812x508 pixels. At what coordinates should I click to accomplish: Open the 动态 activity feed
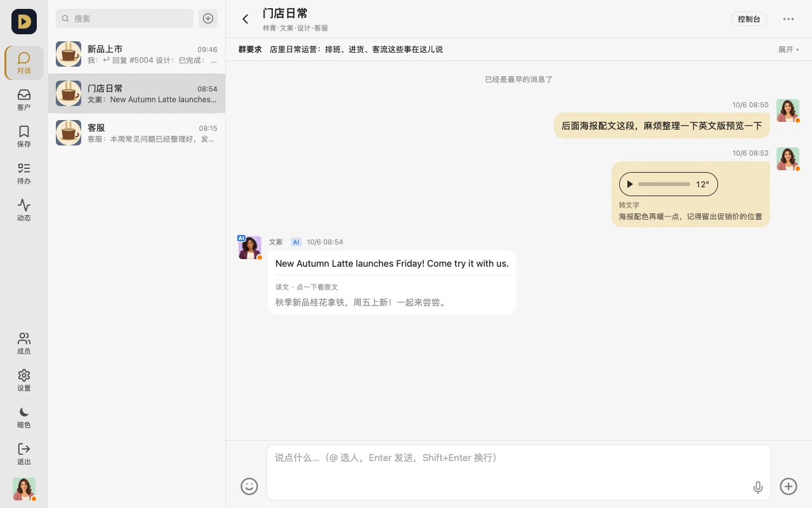click(24, 211)
